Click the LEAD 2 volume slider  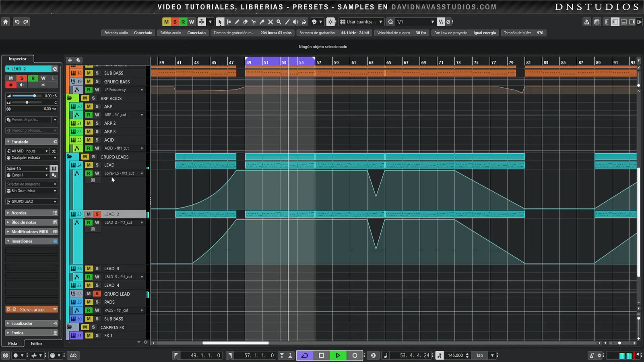(24, 96)
